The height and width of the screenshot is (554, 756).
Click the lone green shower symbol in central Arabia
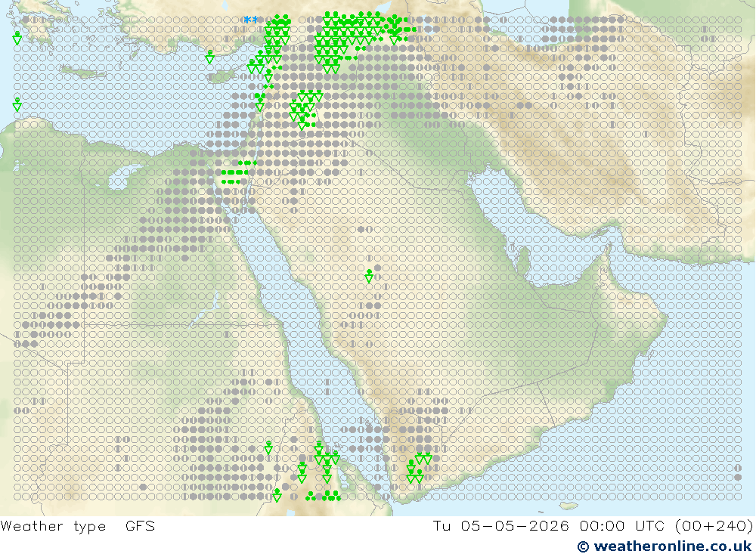(x=369, y=277)
